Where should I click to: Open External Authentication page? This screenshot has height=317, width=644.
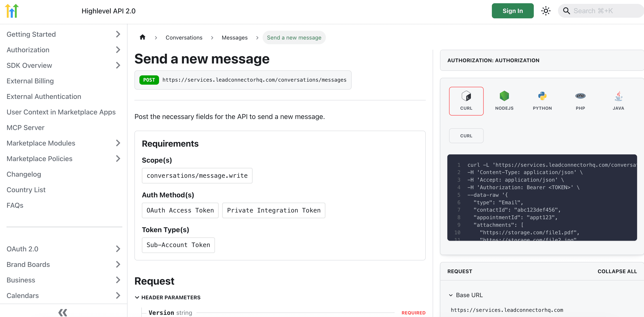tap(44, 97)
